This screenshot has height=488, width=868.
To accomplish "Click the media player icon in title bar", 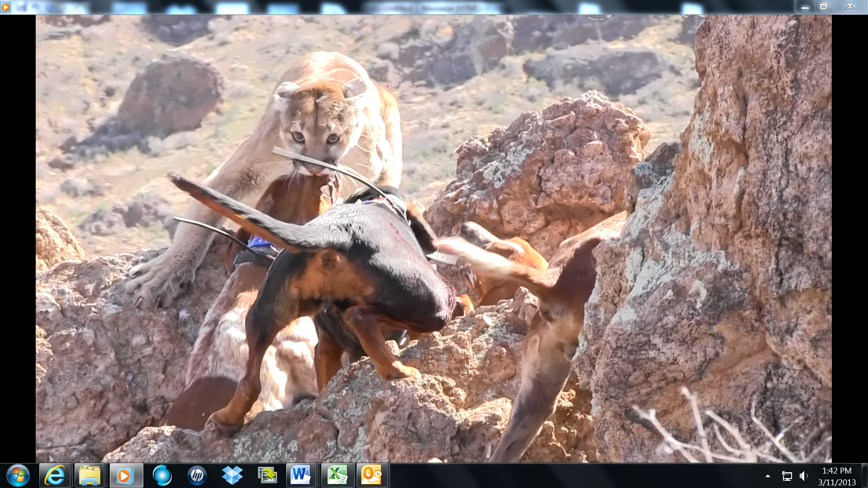I will coord(5,7).
